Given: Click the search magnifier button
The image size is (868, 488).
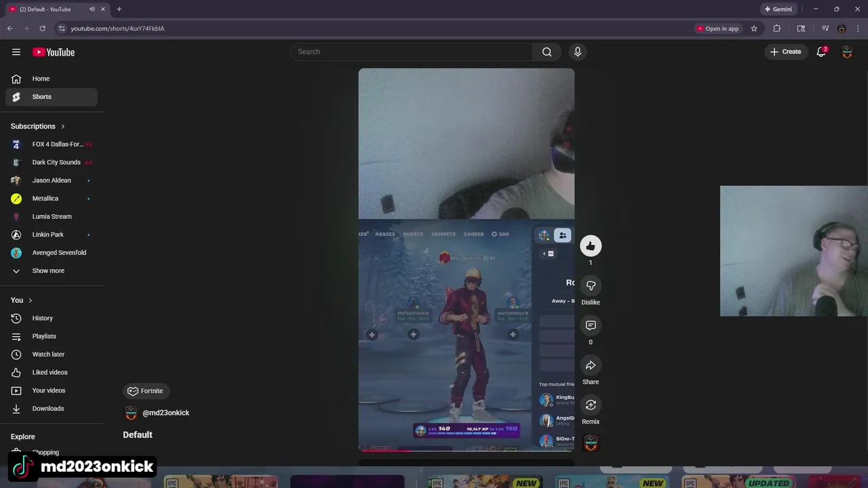Looking at the screenshot, I should [547, 52].
